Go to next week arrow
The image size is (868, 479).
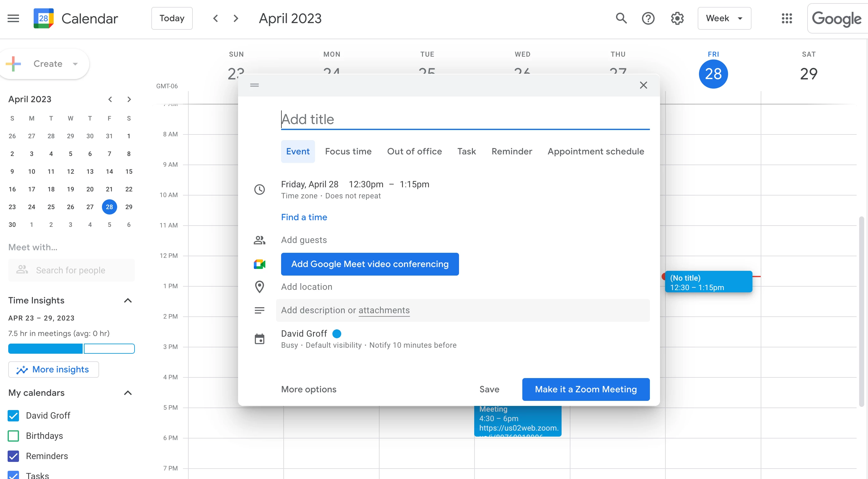pyautogui.click(x=236, y=18)
